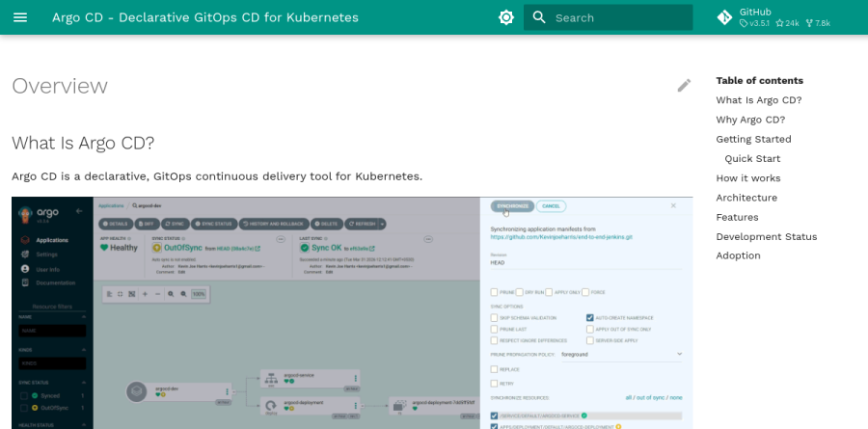This screenshot has width=868, height=429.
Task: Go to Why Argo CD? section
Action: [x=750, y=120]
